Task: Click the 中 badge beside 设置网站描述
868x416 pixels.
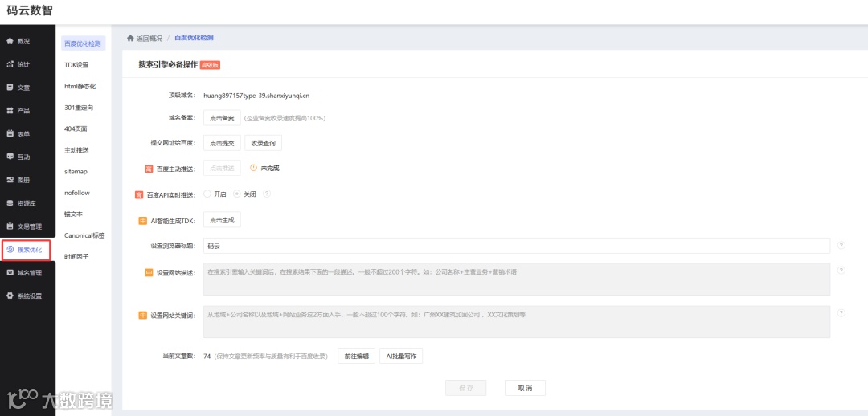Action: pos(149,272)
